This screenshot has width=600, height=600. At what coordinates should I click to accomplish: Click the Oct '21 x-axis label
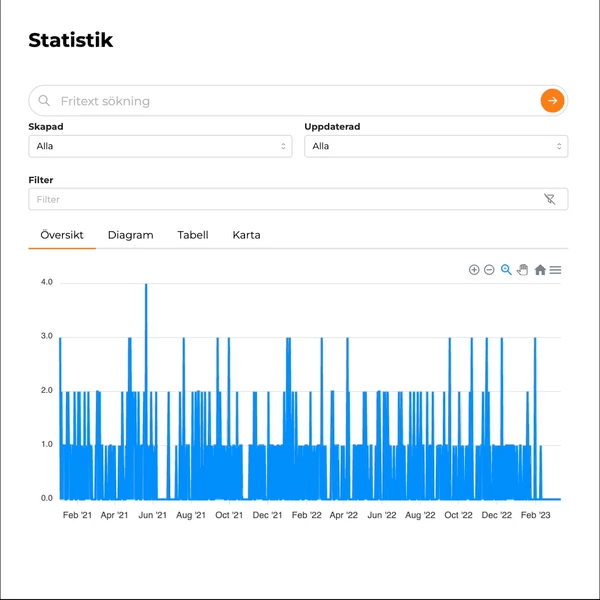pos(229,515)
